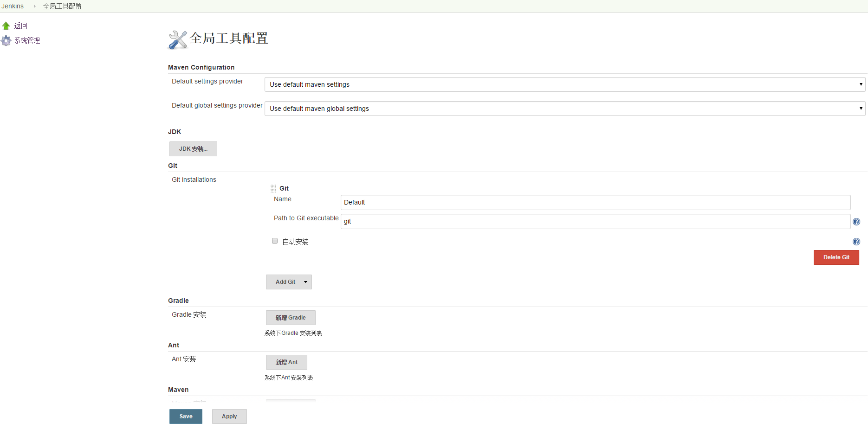Go to Jenkins in the breadcrumb
868x429 pixels.
pos(13,6)
